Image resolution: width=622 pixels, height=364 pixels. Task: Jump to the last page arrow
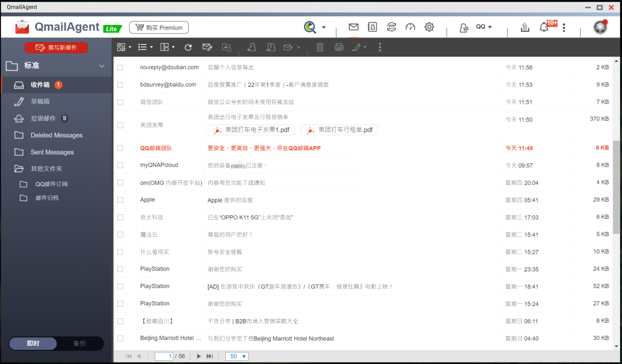click(210, 356)
